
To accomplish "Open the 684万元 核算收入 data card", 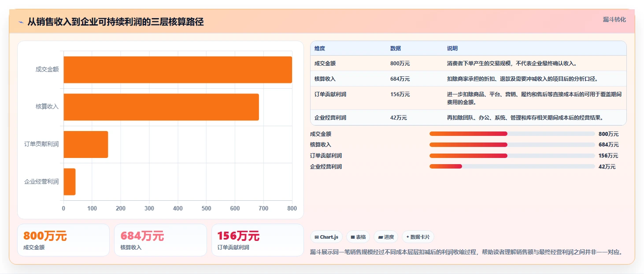I will [160, 240].
